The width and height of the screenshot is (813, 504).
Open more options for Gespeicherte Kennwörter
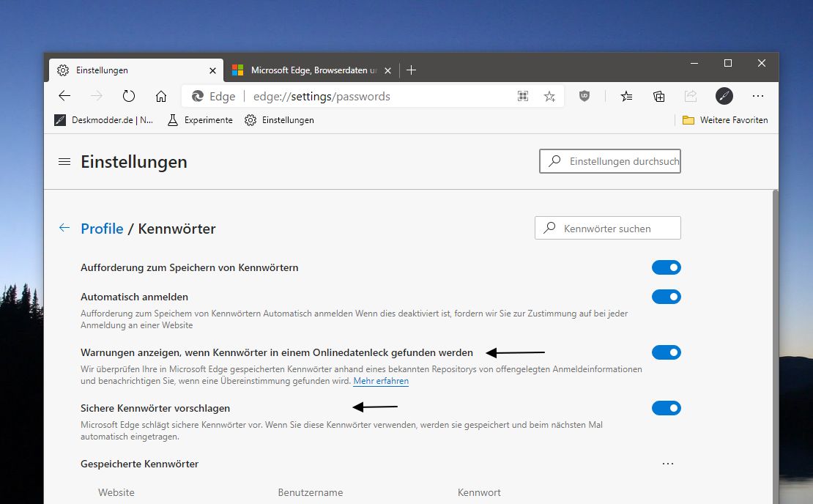668,464
